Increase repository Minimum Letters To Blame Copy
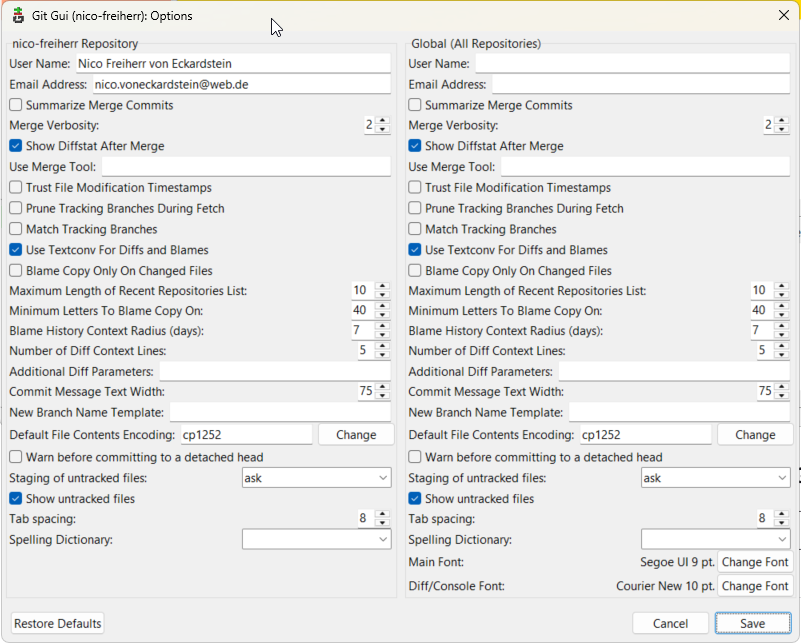Viewport: 801px width, 644px height. [382, 306]
